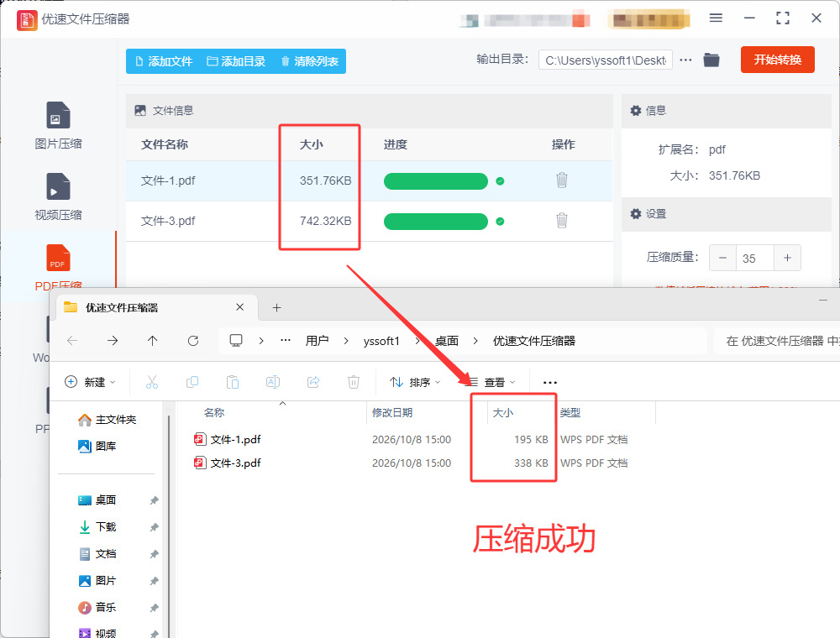The width and height of the screenshot is (840, 638).
Task: Click the Explorer back arrow
Action: click(x=72, y=341)
